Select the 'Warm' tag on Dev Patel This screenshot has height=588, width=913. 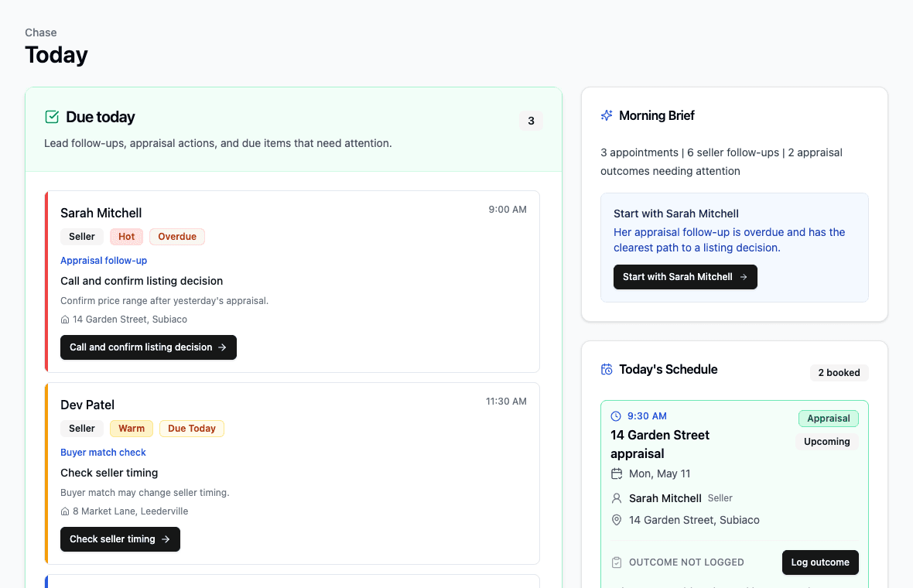pyautogui.click(x=132, y=429)
